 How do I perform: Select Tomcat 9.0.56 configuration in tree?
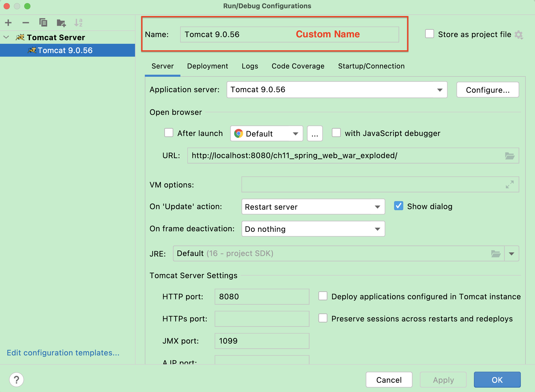68,50
